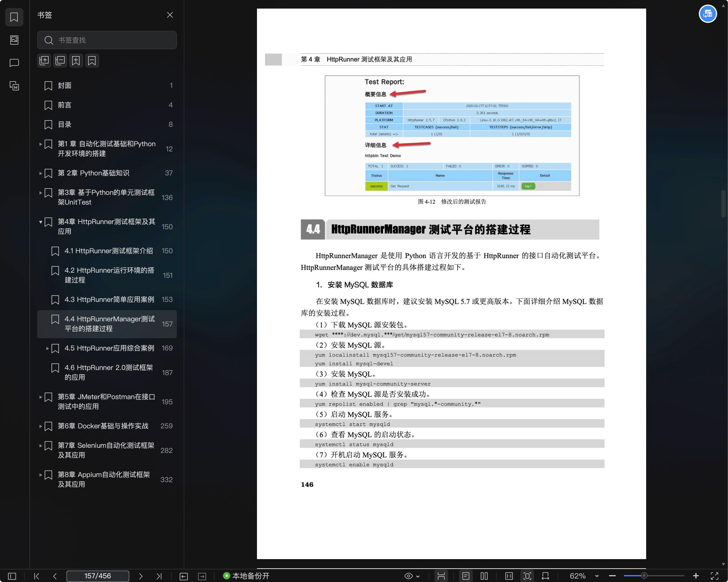Expand 第8章 Appium chapter arrow
This screenshot has height=582, width=728.
(x=41, y=475)
